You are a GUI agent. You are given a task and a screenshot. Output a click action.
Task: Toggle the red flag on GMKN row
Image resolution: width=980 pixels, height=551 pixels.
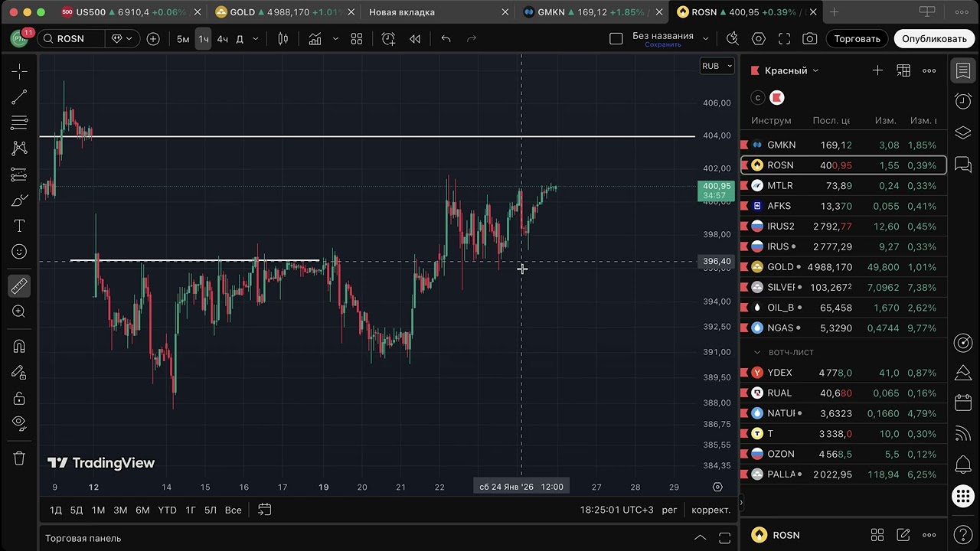click(x=744, y=145)
